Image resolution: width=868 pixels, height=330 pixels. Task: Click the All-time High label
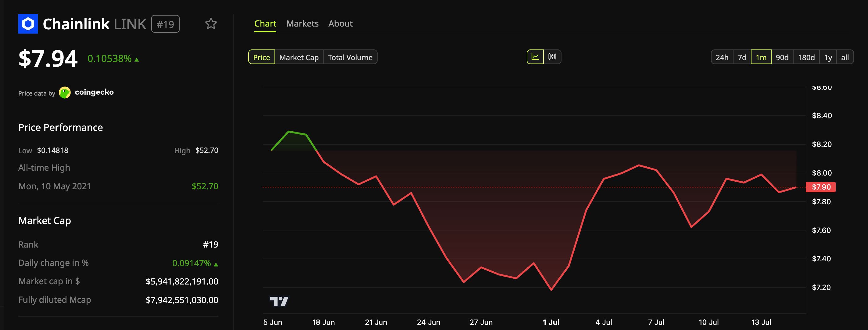coord(44,168)
